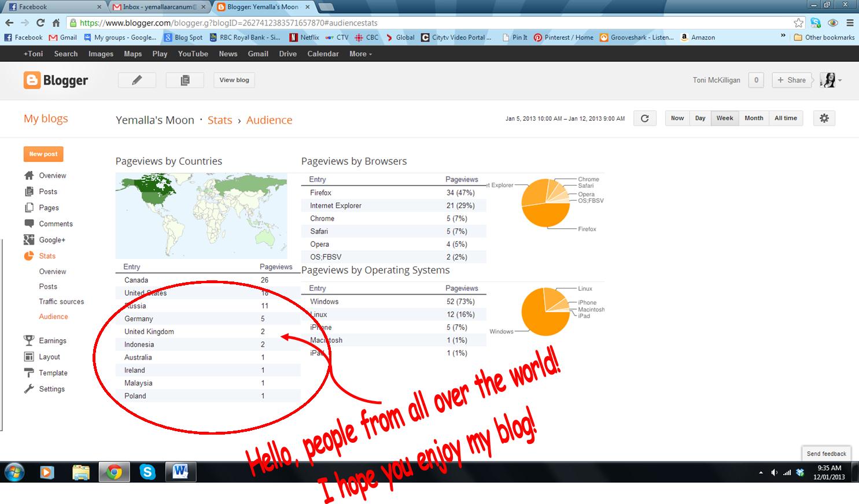The height and width of the screenshot is (504, 859).
Task: Select the Month time range
Action: pos(754,118)
